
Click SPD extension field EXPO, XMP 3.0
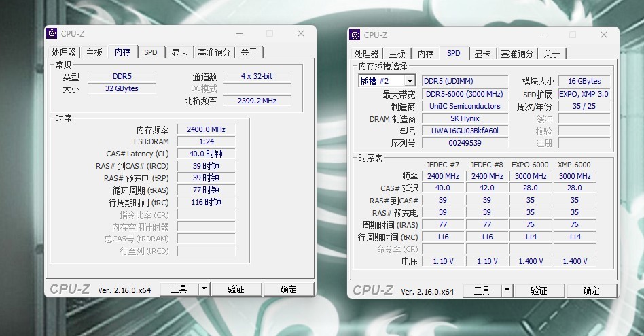pyautogui.click(x=584, y=94)
